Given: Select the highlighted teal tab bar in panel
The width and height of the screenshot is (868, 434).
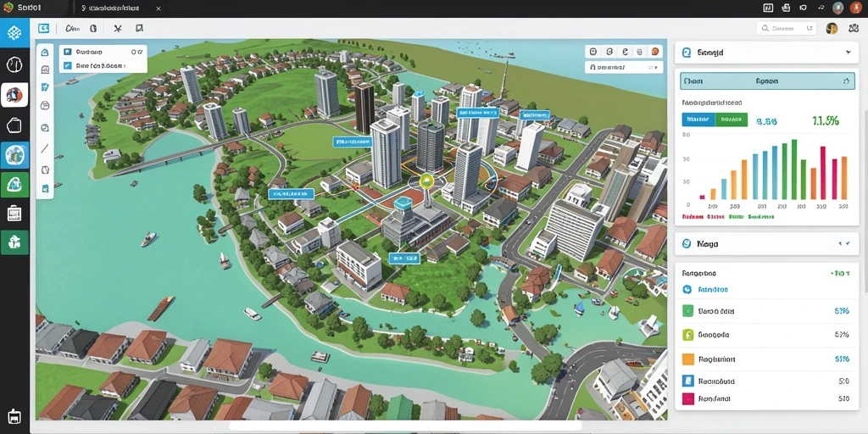Looking at the screenshot, I should coord(766,81).
